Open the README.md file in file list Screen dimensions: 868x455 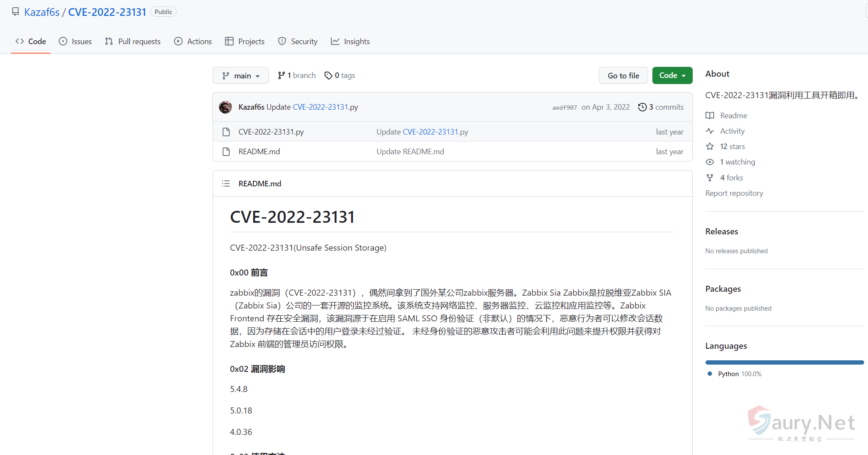point(259,152)
